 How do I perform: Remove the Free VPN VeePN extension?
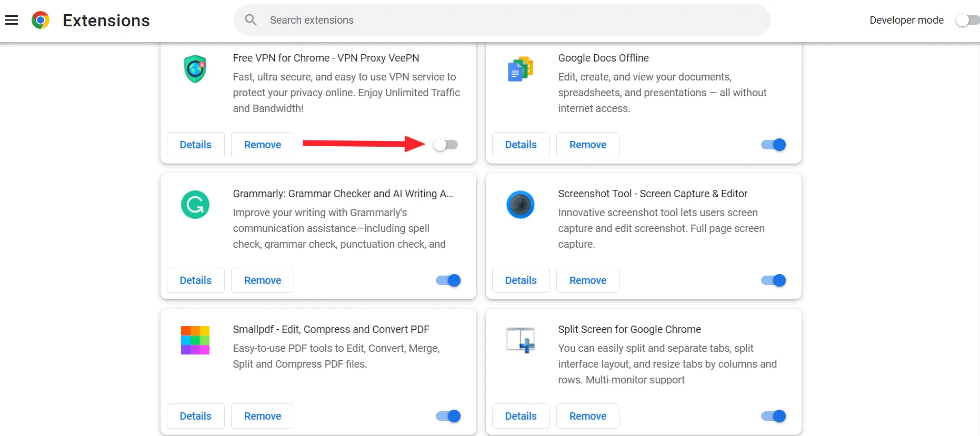[263, 145]
